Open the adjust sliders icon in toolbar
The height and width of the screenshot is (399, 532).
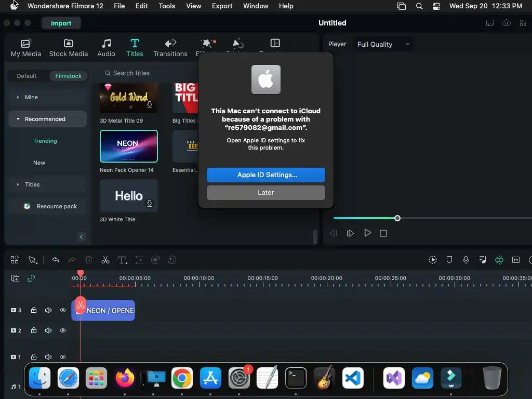point(139,260)
